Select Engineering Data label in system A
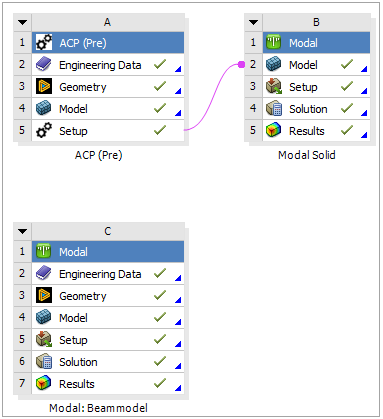This screenshot has height=419, width=383. (x=100, y=65)
